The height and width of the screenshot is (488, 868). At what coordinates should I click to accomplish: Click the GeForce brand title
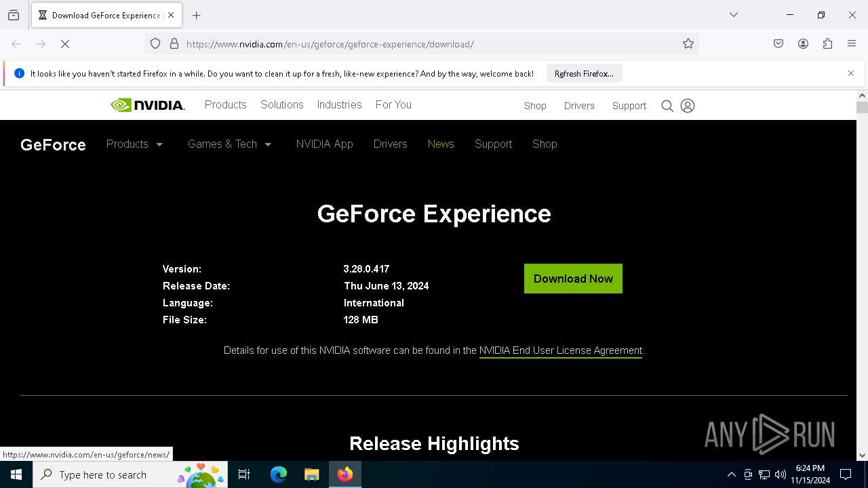(x=53, y=144)
